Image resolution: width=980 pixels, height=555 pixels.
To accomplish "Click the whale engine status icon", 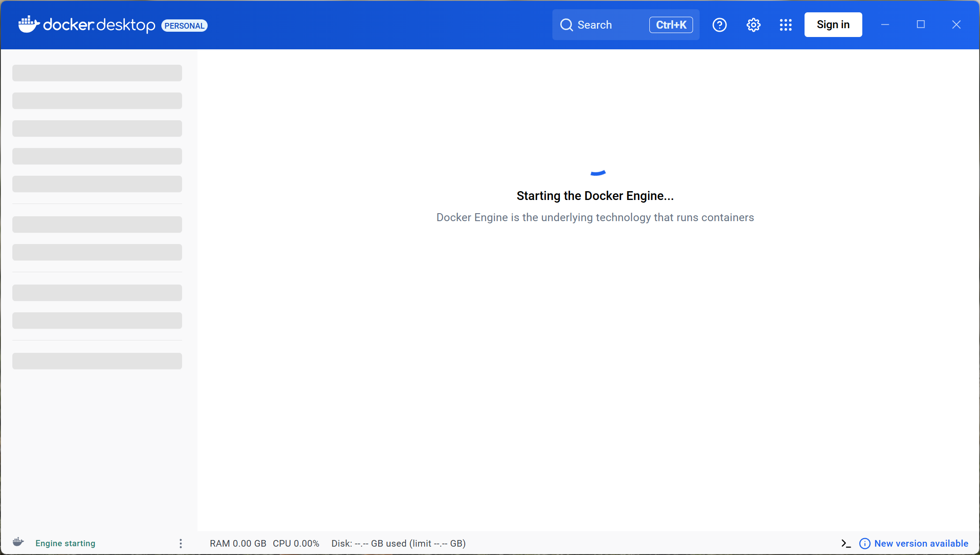I will [x=18, y=542].
